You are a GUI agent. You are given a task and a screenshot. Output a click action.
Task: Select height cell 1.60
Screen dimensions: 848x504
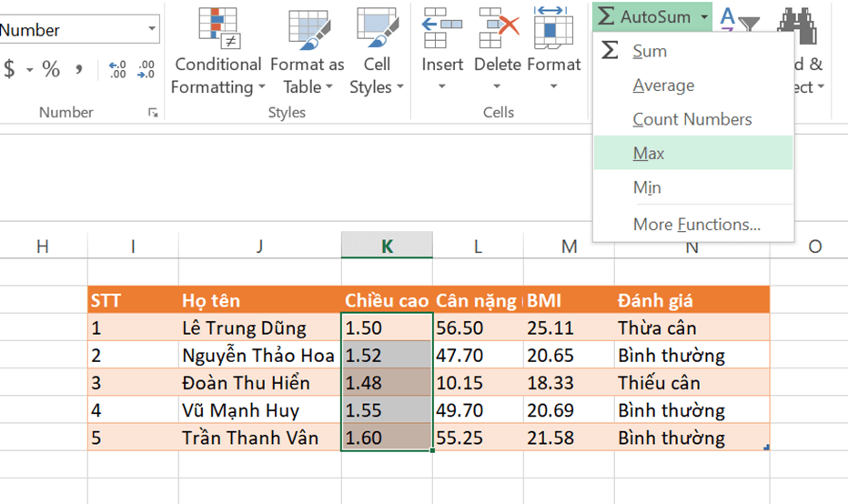click(x=387, y=438)
